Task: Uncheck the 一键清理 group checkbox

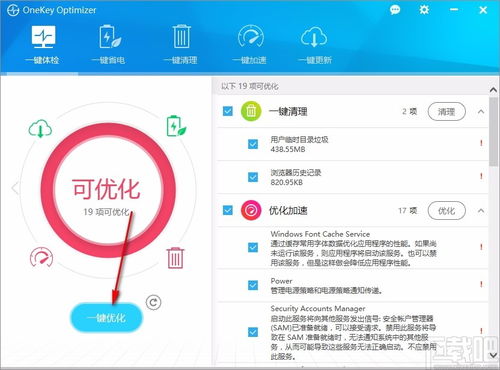Action: 228,111
